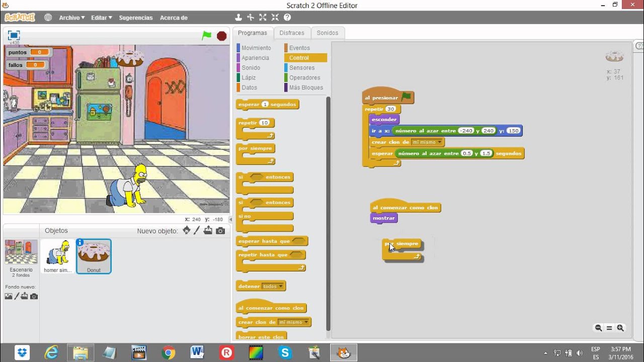Viewport: 644px width, 362px height.
Task: Select the Sensores block category
Action: 302,68
